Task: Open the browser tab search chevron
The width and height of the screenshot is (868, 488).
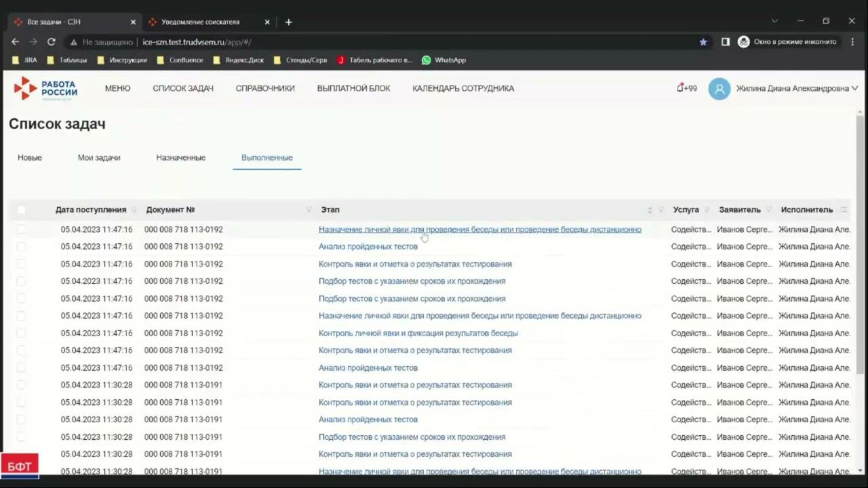Action: 774,21
